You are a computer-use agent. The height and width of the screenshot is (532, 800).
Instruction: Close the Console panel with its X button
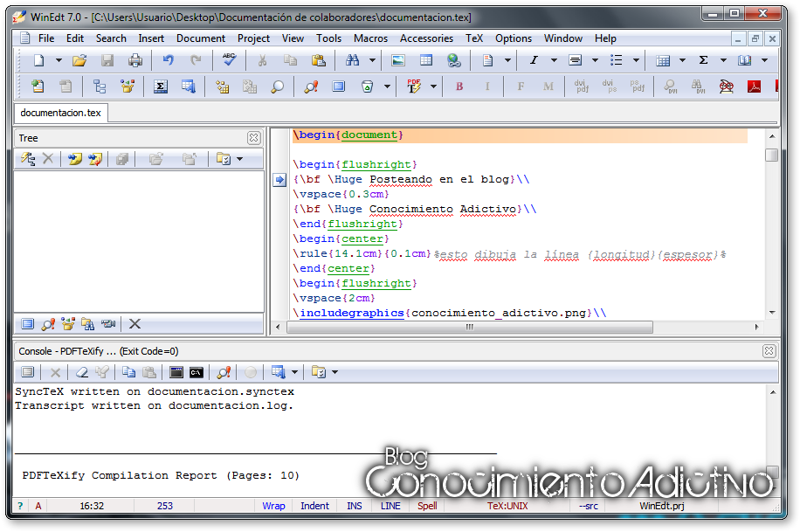[x=769, y=351]
